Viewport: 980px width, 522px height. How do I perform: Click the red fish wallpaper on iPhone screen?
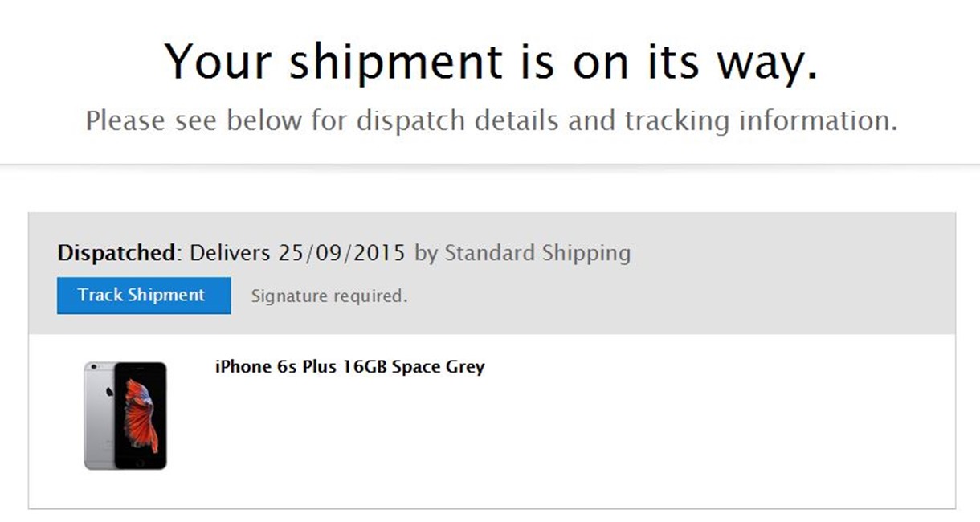(140, 413)
